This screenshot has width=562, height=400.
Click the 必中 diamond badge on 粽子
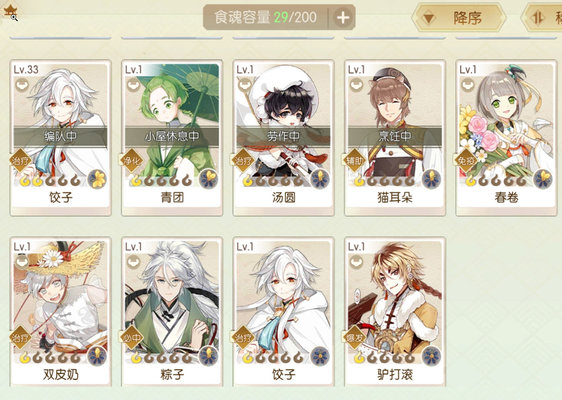pyautogui.click(x=132, y=338)
